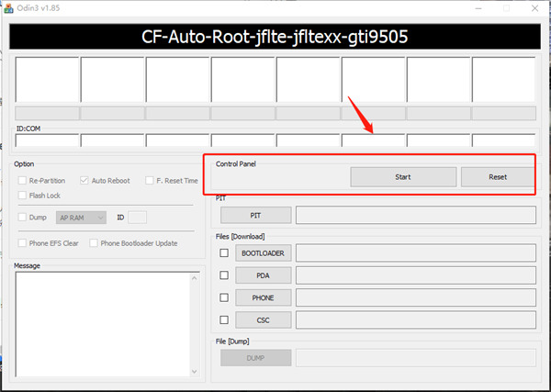
Task: Tick the checkbox beside PDA
Action: (224, 275)
